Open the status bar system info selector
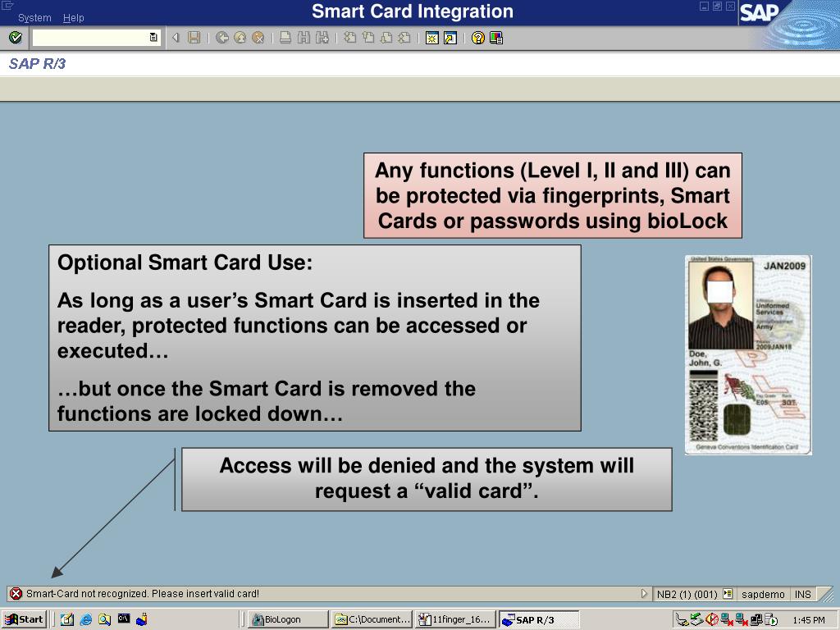The width and height of the screenshot is (840, 630). click(x=728, y=594)
